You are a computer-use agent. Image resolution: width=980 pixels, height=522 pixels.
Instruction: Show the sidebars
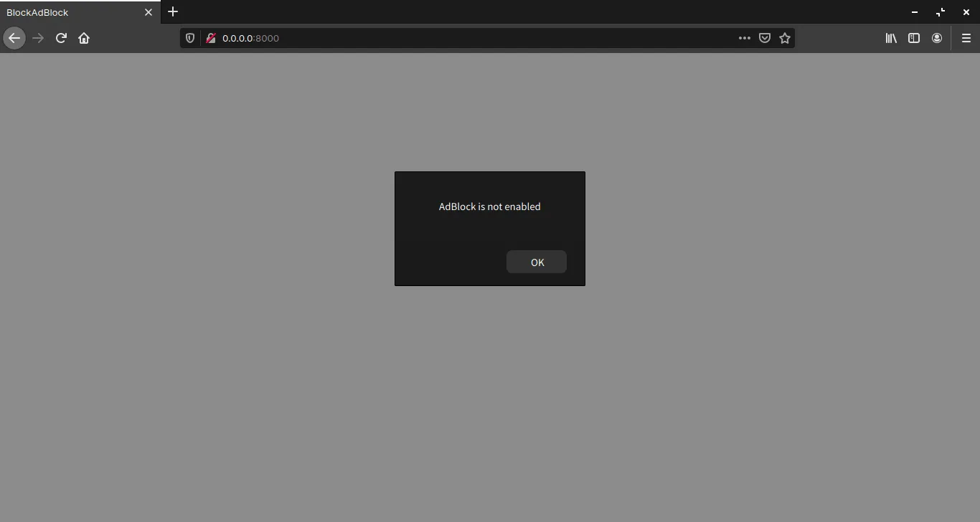pyautogui.click(x=914, y=38)
